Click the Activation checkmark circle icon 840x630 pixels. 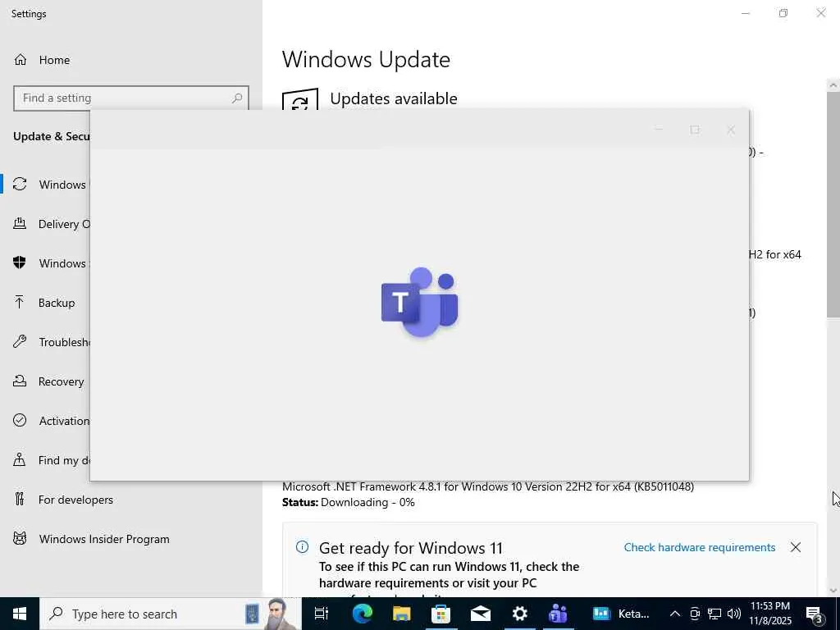[20, 420]
